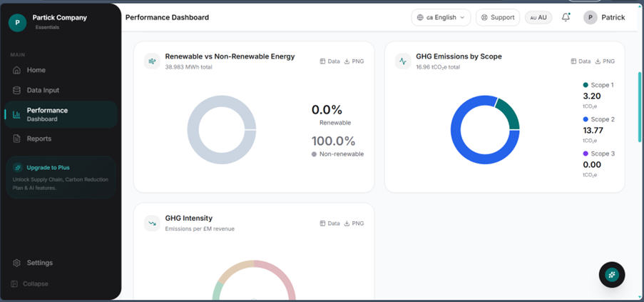
Task: Click the Upgrade to Plus sparkle icon
Action: pos(18,168)
